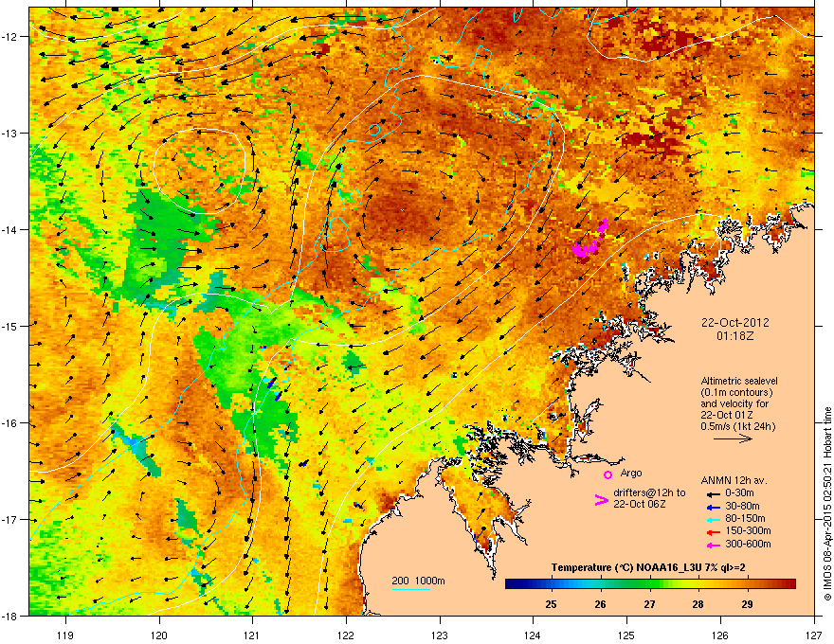Image resolution: width=834 pixels, height=644 pixels.
Task: Click latitude axis label -13
Action: pyautogui.click(x=10, y=133)
